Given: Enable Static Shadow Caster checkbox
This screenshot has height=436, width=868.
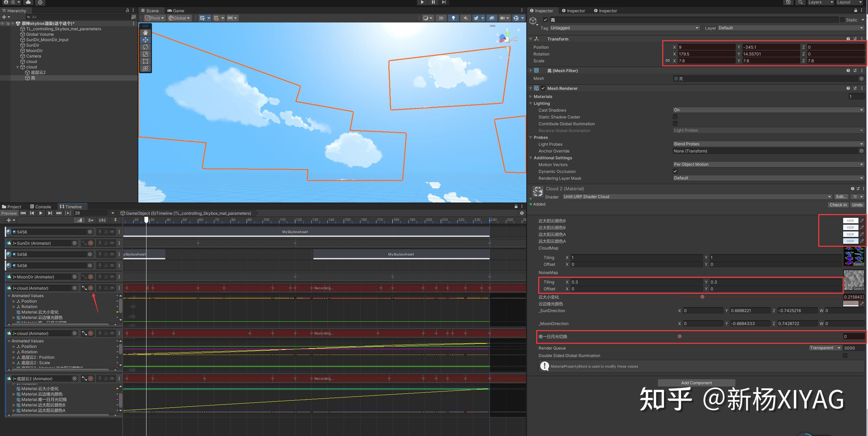Looking at the screenshot, I should tap(675, 117).
